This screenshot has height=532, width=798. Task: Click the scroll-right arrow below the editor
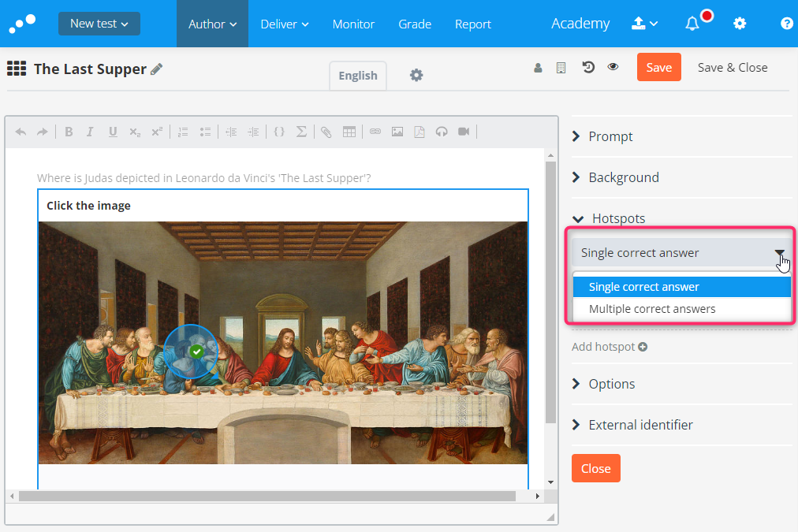click(x=538, y=496)
